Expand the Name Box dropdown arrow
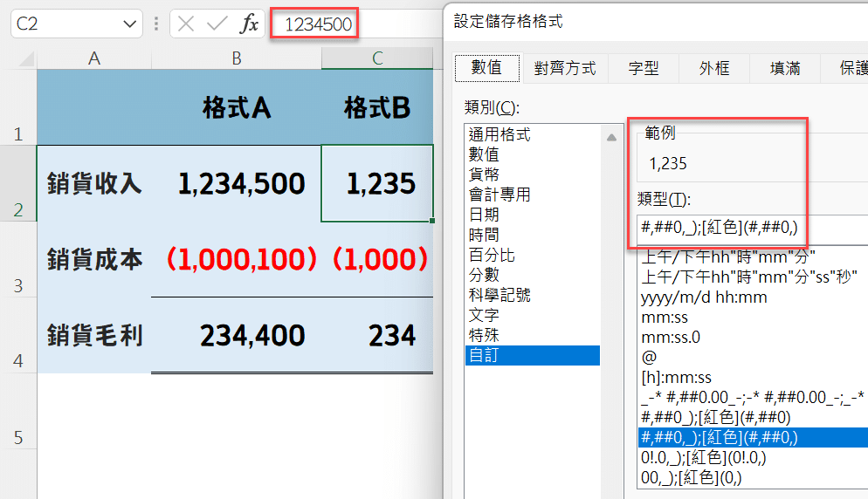This screenshot has width=868, height=499. click(x=129, y=24)
